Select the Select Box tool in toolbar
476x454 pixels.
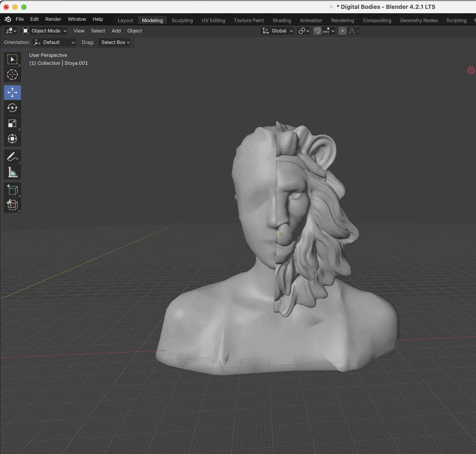click(12, 59)
